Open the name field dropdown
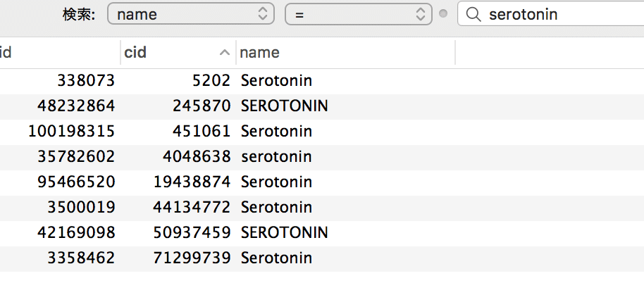Screen dimensions: 644x283 [x=190, y=14]
